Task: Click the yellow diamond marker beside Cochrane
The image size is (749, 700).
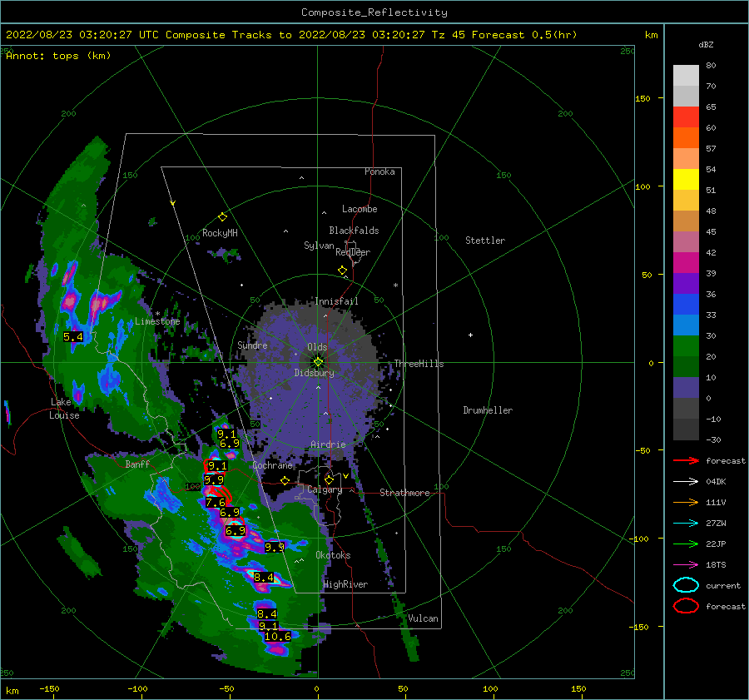Action: pos(285,481)
